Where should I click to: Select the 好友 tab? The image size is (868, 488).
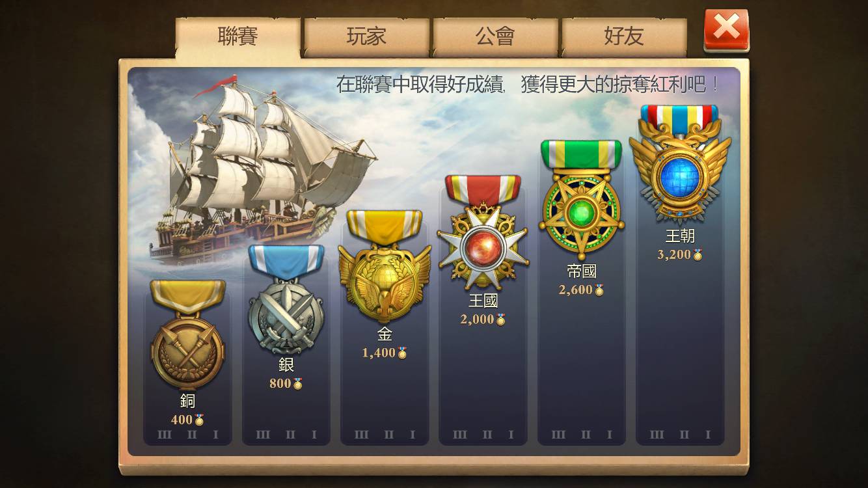tap(624, 36)
